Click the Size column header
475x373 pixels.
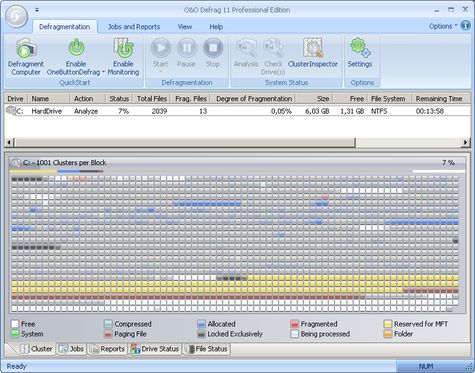click(x=315, y=99)
